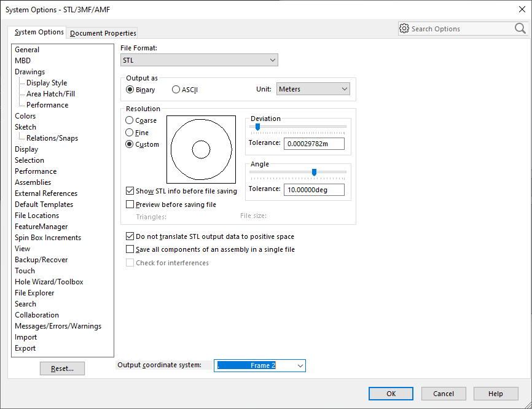Click the Deviation tolerance input field
The width and height of the screenshot is (532, 409).
[x=314, y=143]
